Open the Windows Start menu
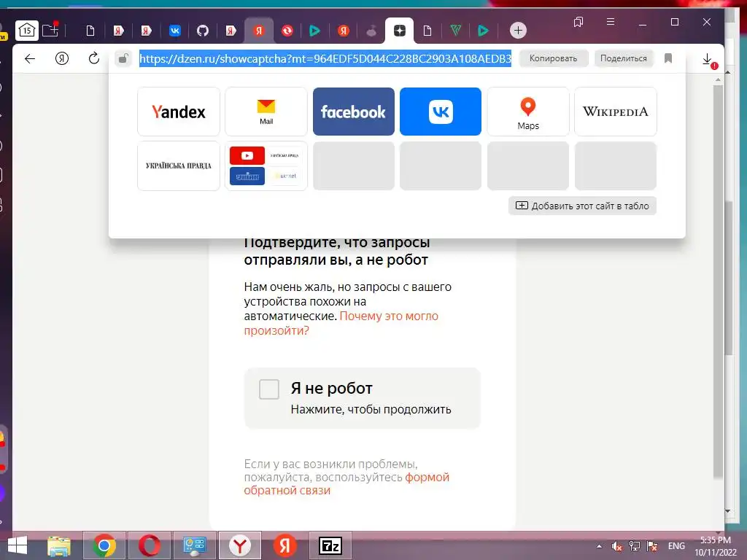Image resolution: width=747 pixels, height=560 pixels. pyautogui.click(x=18, y=545)
